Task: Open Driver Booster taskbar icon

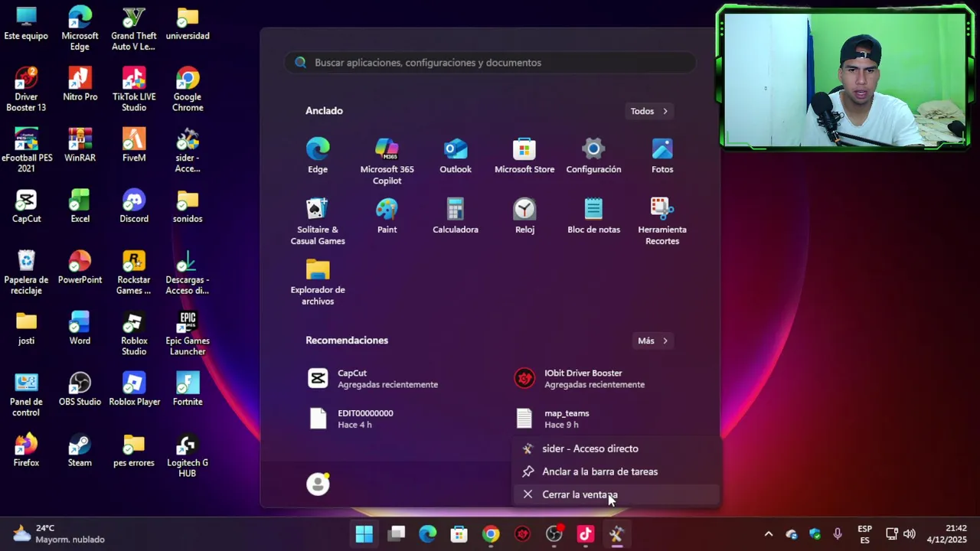Action: click(522, 534)
